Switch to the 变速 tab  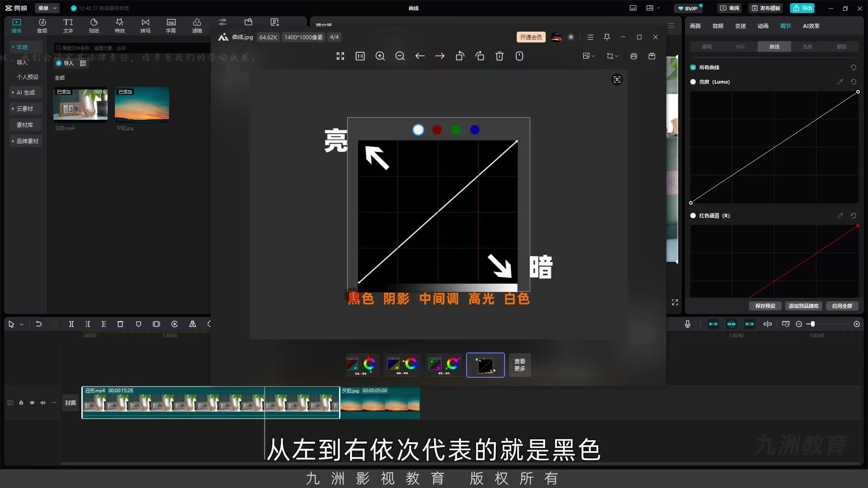tap(740, 26)
